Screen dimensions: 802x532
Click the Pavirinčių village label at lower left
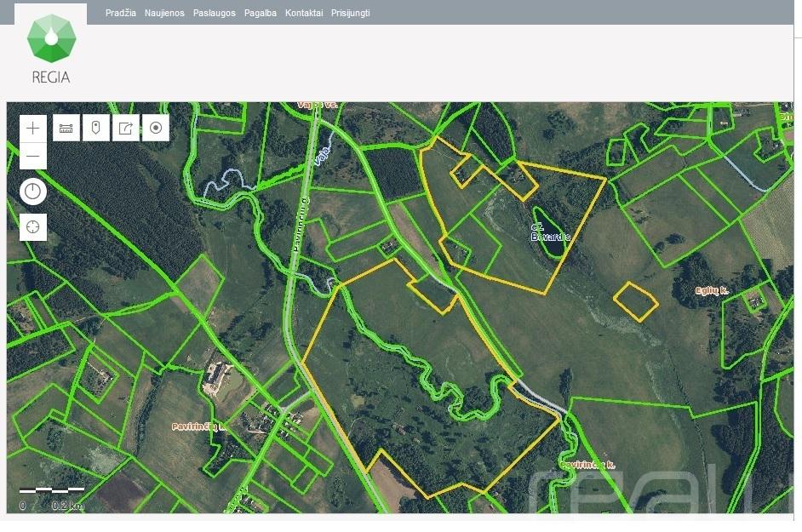[200, 426]
